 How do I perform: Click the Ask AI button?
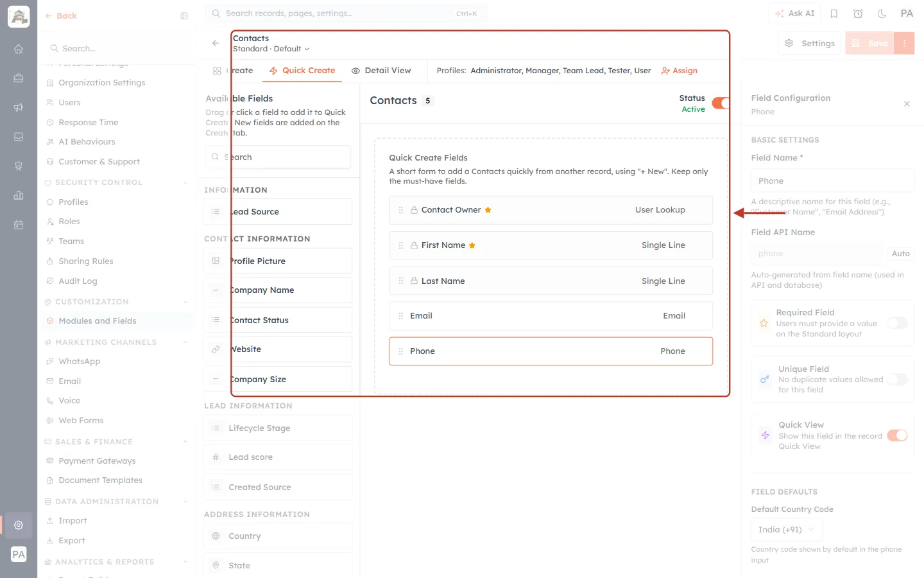click(x=794, y=13)
